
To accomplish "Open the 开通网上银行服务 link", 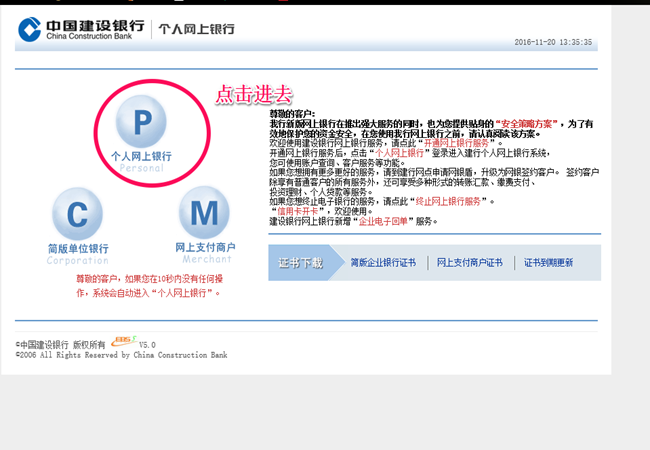I will (x=456, y=143).
